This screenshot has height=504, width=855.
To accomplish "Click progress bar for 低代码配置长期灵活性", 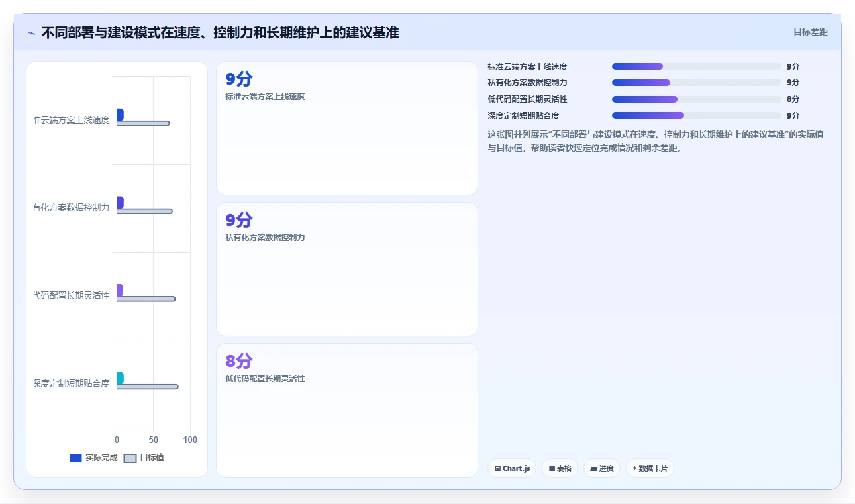I will (697, 99).
